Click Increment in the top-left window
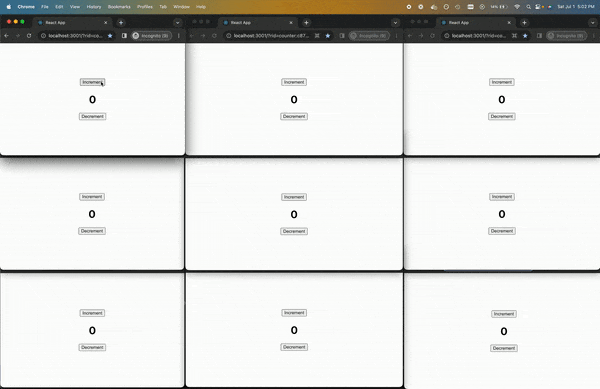The image size is (600, 389). pyautogui.click(x=93, y=82)
